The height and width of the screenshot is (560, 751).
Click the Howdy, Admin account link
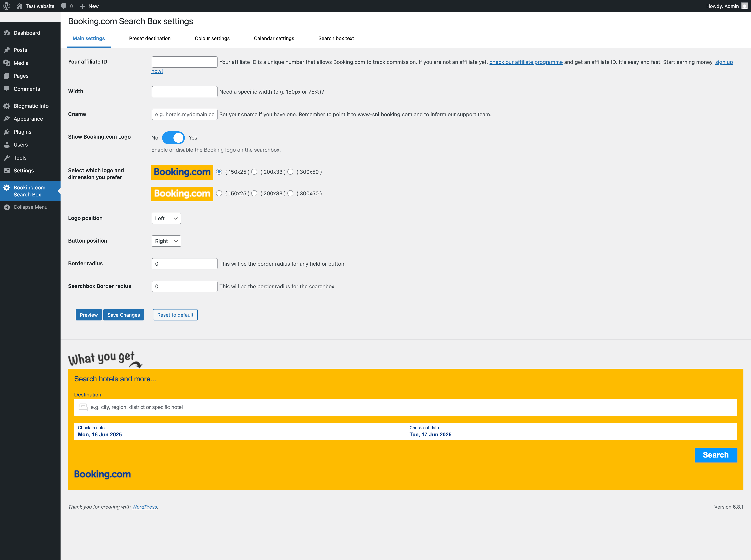tap(727, 6)
